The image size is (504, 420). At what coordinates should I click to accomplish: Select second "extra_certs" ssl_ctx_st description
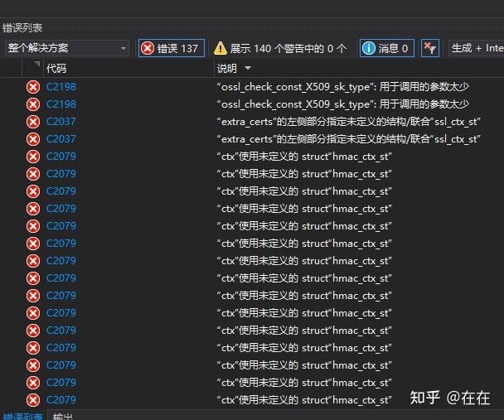[348, 138]
